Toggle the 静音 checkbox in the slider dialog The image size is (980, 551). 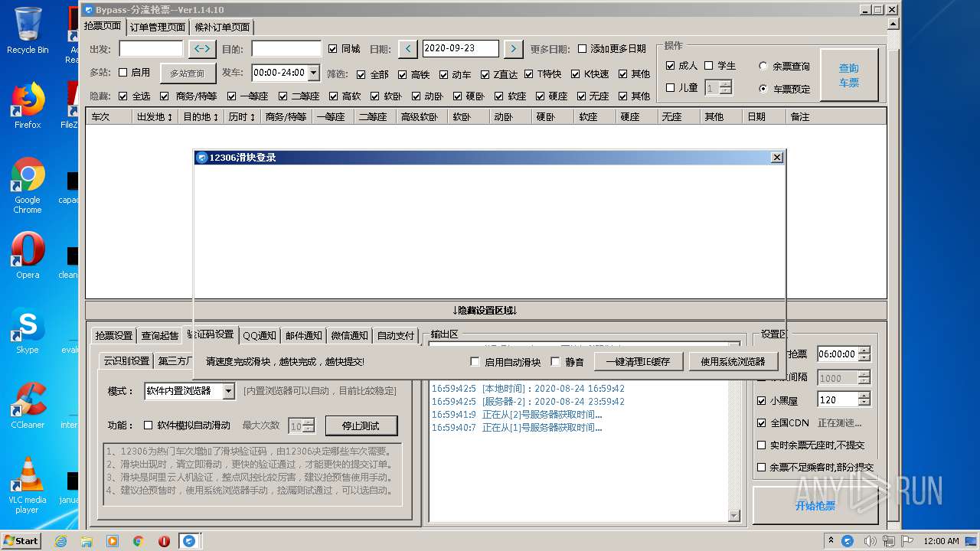[556, 362]
